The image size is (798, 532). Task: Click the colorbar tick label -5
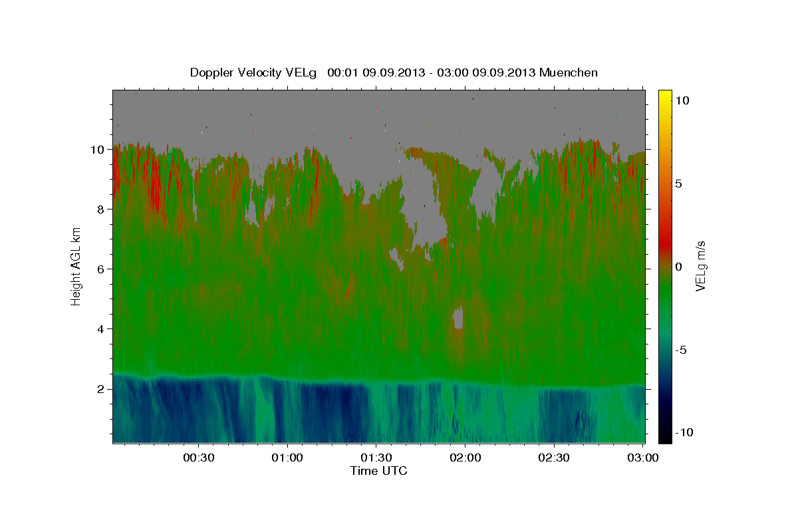pos(681,350)
